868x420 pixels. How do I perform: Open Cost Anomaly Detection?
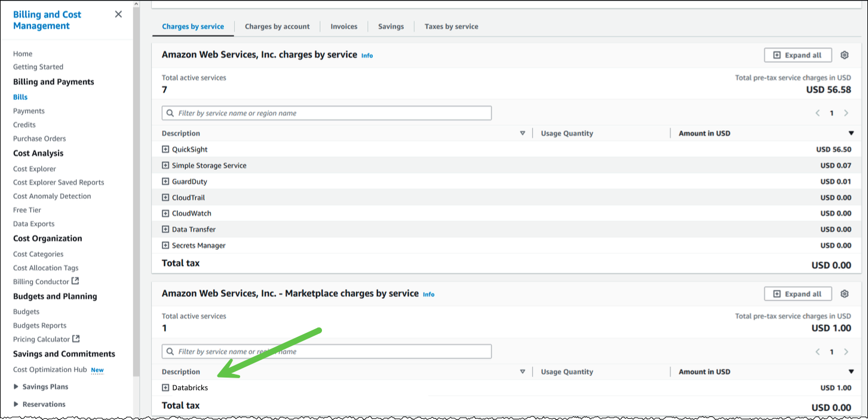[52, 197]
